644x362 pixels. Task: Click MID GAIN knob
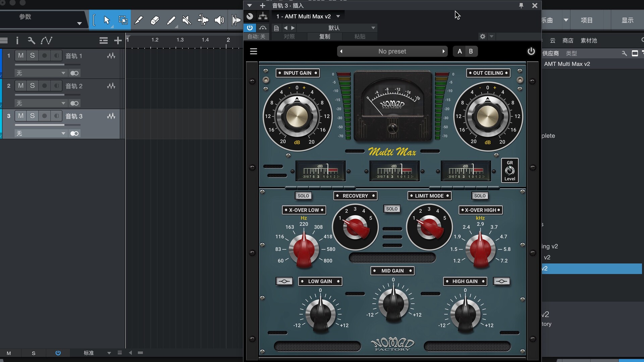pyautogui.click(x=393, y=303)
